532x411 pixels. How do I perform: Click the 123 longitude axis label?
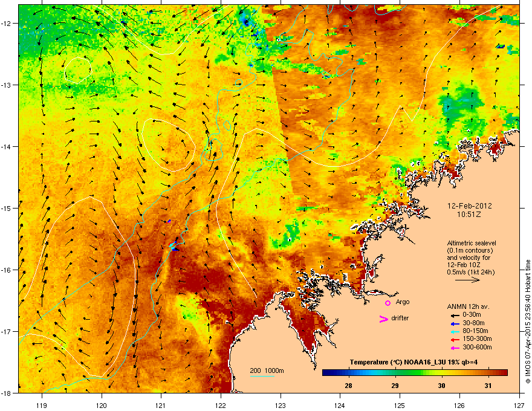click(281, 405)
